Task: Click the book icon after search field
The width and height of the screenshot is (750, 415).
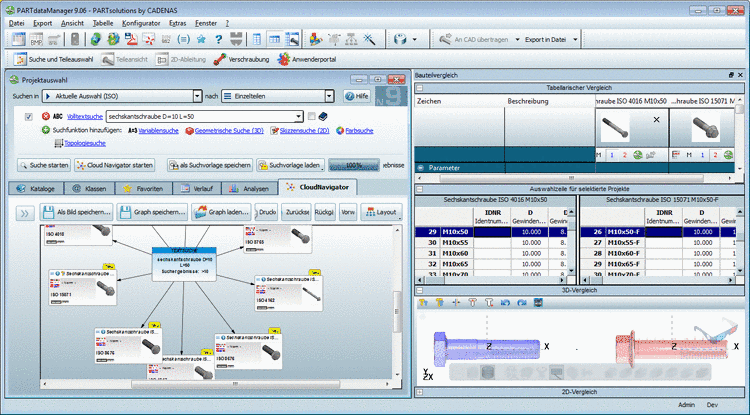Action: pos(323,116)
